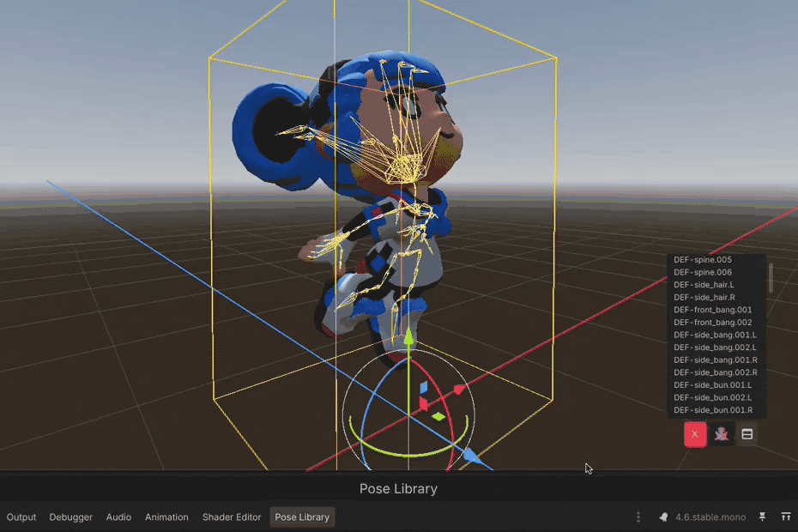The image size is (798, 532).
Task: Click the expand bottom panel icon
Action: (786, 517)
